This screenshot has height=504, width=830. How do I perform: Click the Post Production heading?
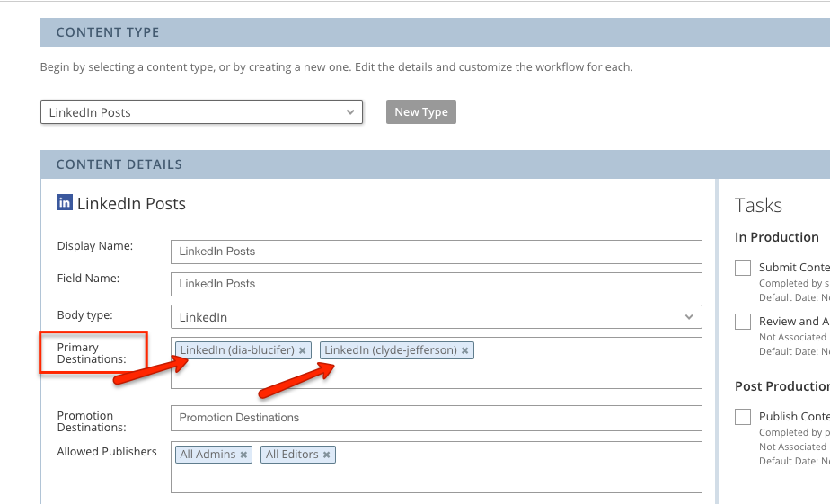(782, 386)
